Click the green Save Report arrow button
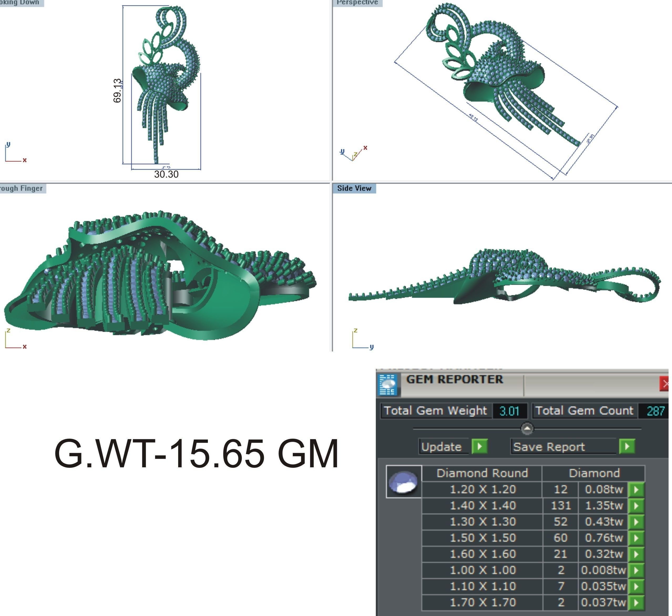 [627, 446]
